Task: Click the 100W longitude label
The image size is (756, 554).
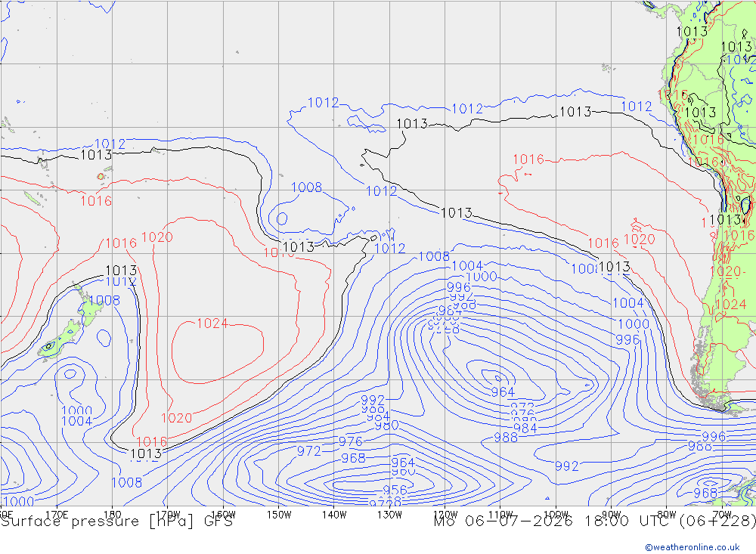Action: (556, 515)
